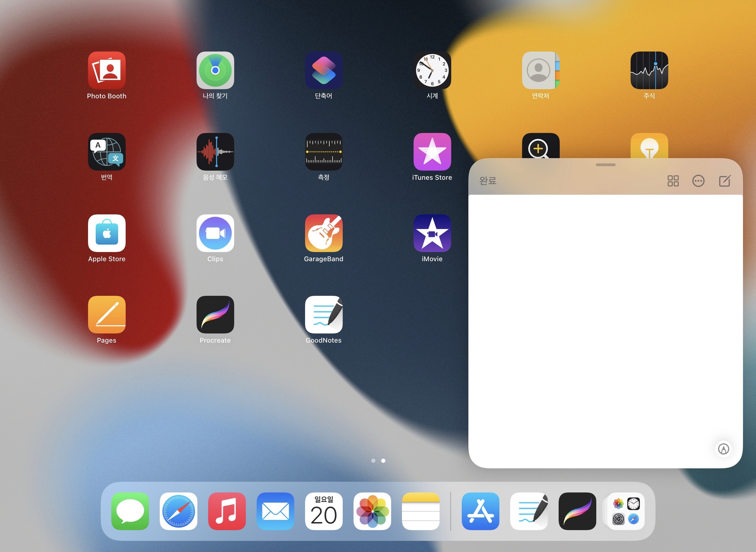
Task: Open the Music app in the dock
Action: pyautogui.click(x=227, y=511)
